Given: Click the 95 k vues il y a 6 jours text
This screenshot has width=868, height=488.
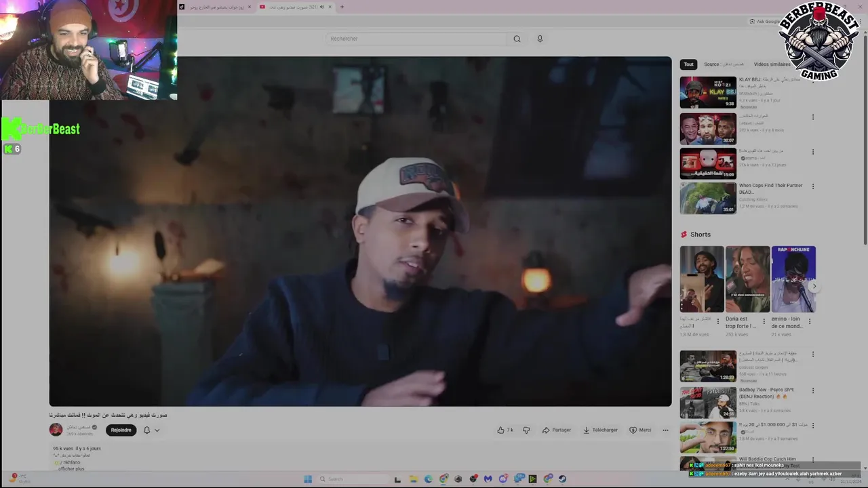Looking at the screenshot, I should 77,449.
